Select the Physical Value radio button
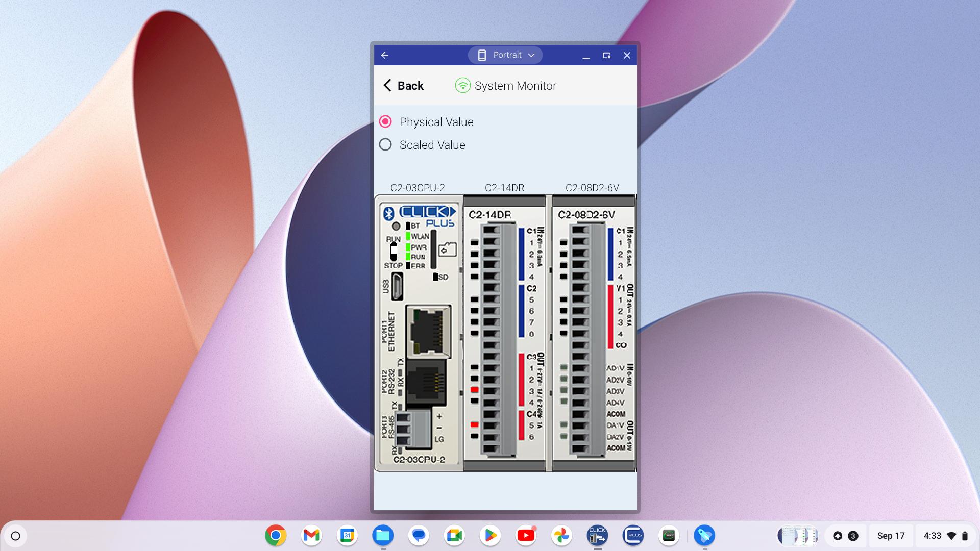980x551 pixels. pos(385,121)
